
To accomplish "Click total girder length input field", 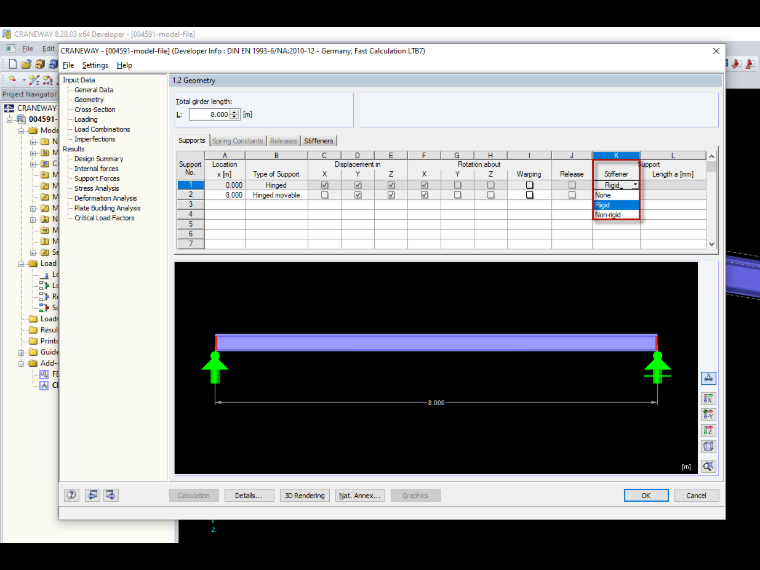I will click(x=209, y=114).
